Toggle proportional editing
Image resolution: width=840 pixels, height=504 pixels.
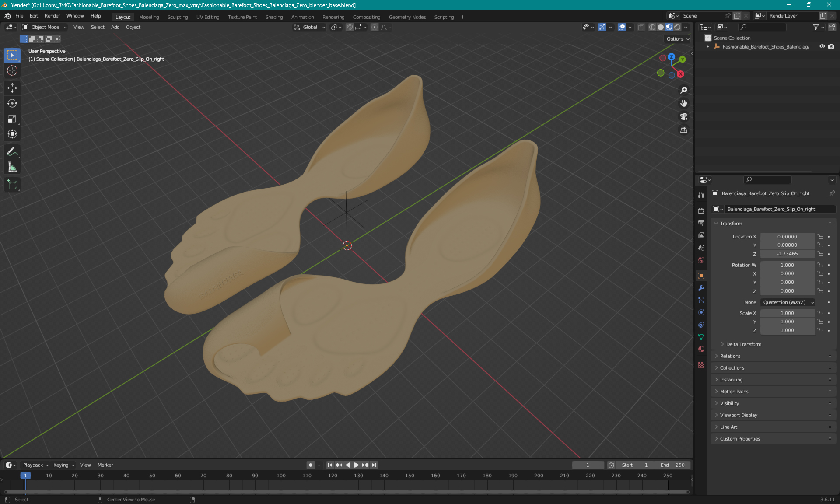tap(374, 27)
